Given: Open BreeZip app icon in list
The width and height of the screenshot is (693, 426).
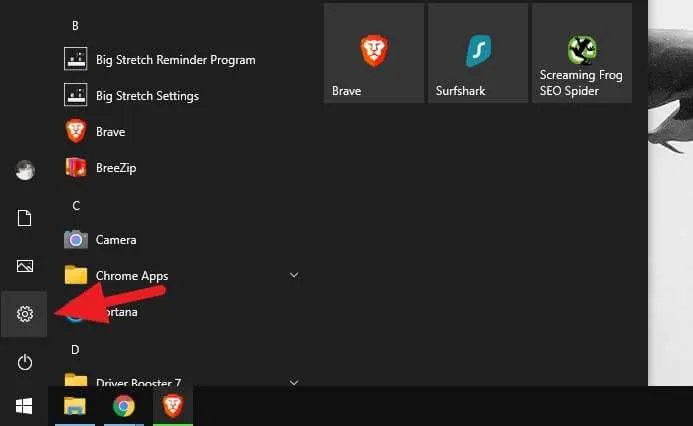Looking at the screenshot, I should [x=76, y=167].
